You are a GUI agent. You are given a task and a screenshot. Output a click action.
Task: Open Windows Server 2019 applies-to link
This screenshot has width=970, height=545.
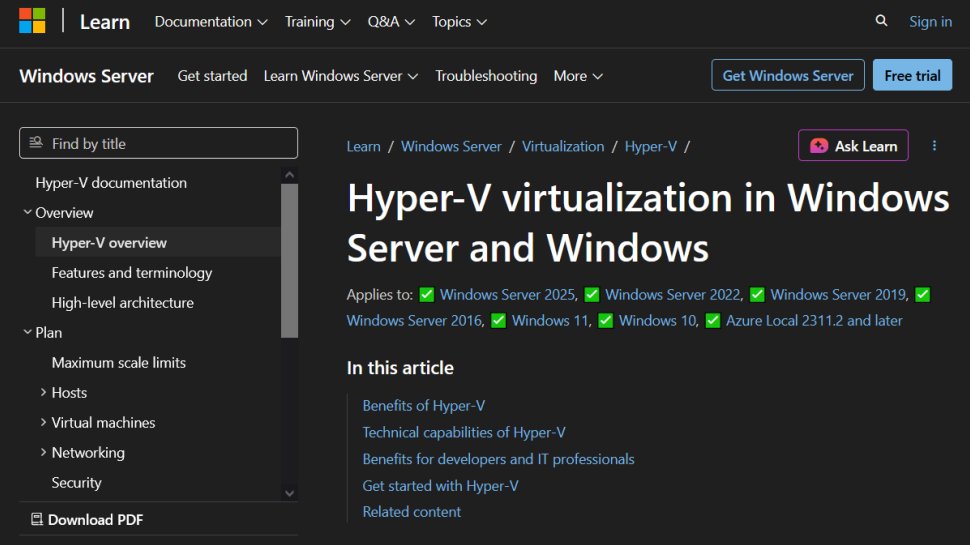click(838, 294)
